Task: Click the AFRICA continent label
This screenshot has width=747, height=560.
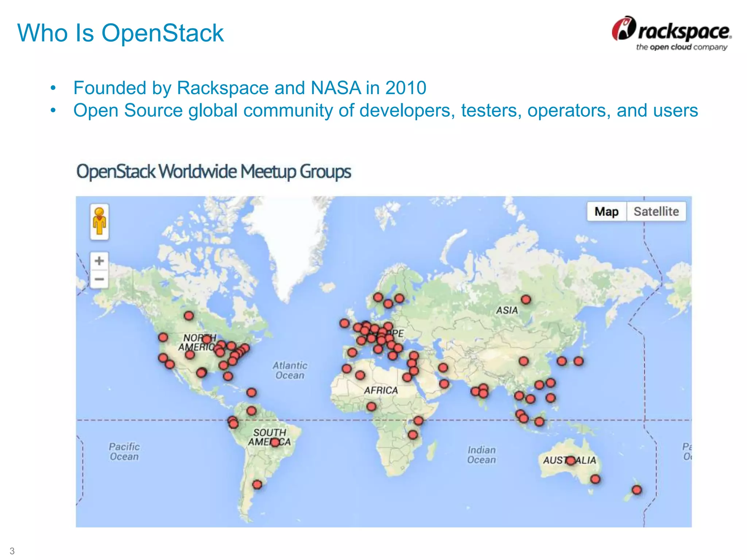Action: tap(381, 390)
